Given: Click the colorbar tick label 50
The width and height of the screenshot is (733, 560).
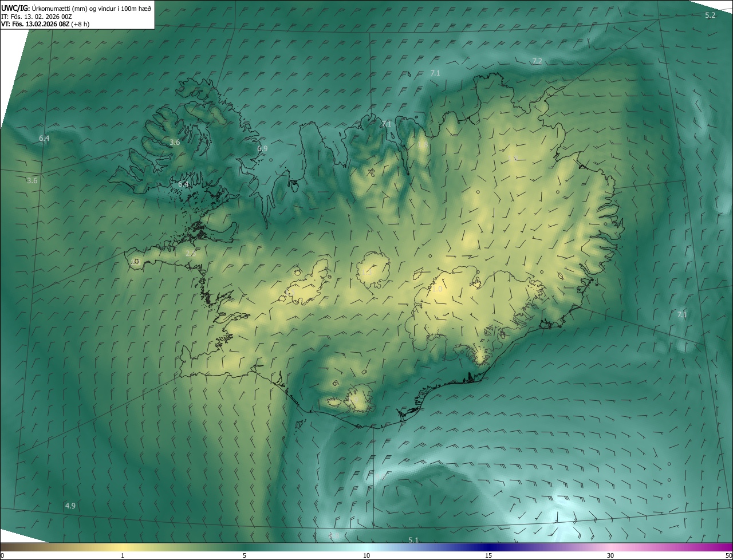Looking at the screenshot, I should tap(728, 555).
